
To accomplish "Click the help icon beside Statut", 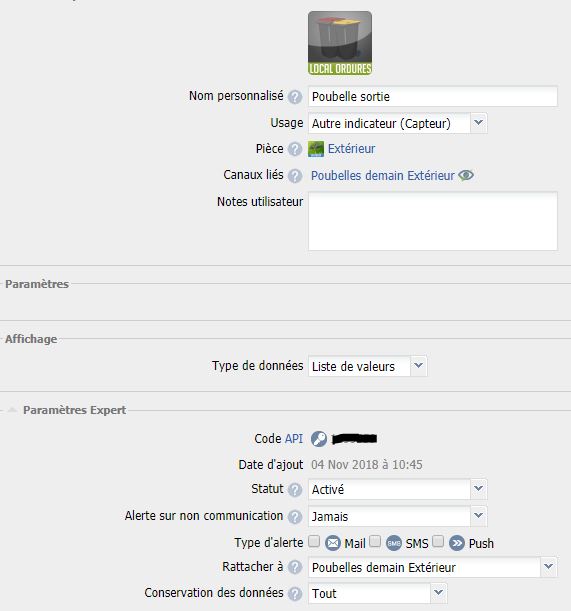I will click(x=295, y=490).
